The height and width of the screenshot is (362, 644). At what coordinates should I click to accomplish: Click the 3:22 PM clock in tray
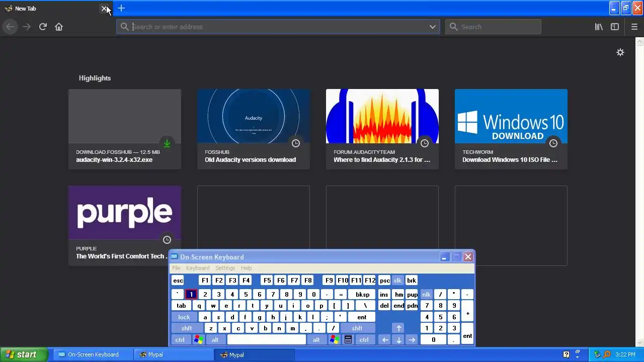pos(625,354)
